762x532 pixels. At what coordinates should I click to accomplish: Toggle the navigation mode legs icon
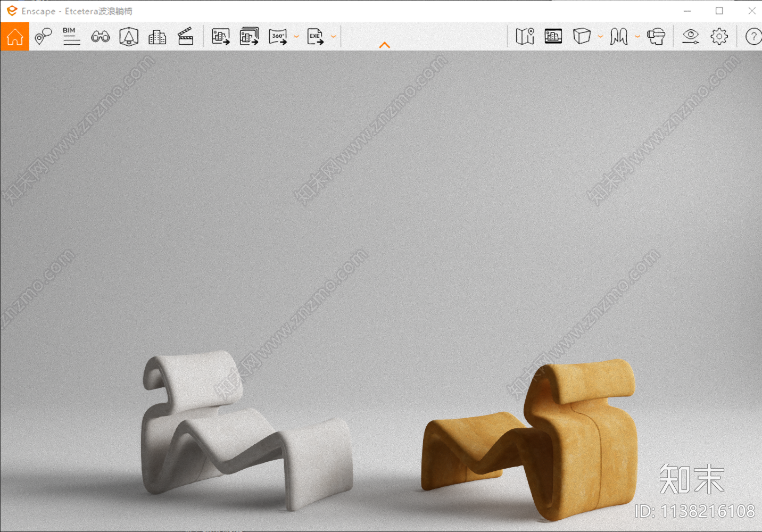619,36
